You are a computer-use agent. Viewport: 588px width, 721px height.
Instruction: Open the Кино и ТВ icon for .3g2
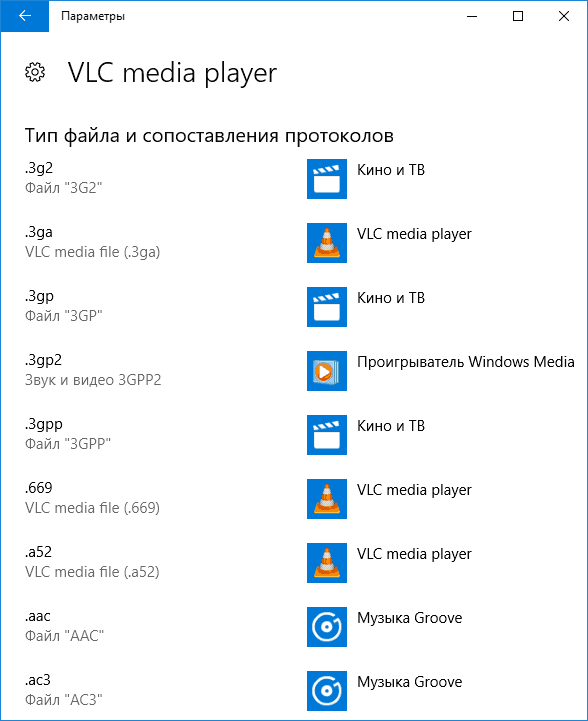tap(327, 179)
